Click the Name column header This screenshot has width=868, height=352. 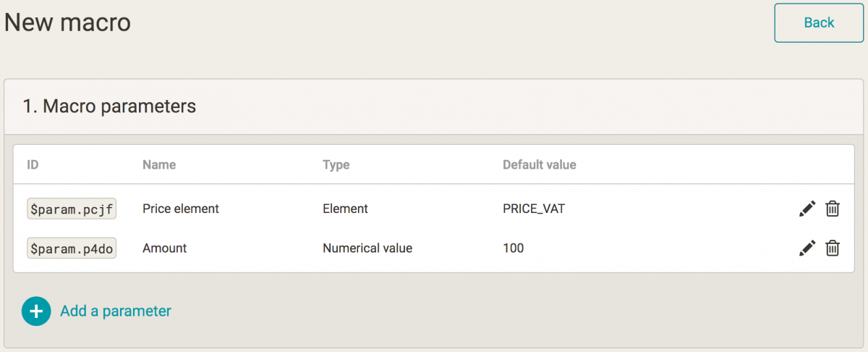pyautogui.click(x=159, y=165)
